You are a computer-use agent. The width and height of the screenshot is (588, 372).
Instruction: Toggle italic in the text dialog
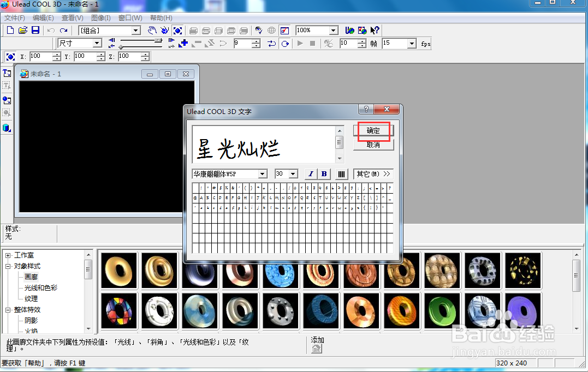tap(311, 174)
